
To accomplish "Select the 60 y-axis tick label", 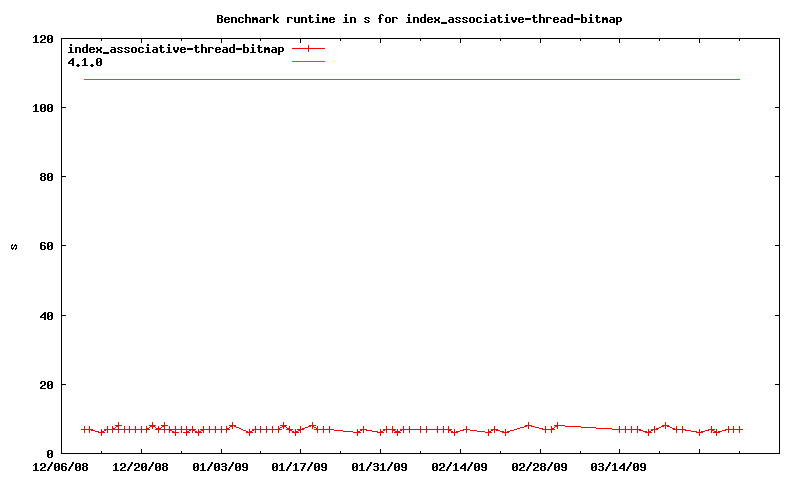I will pos(46,246).
